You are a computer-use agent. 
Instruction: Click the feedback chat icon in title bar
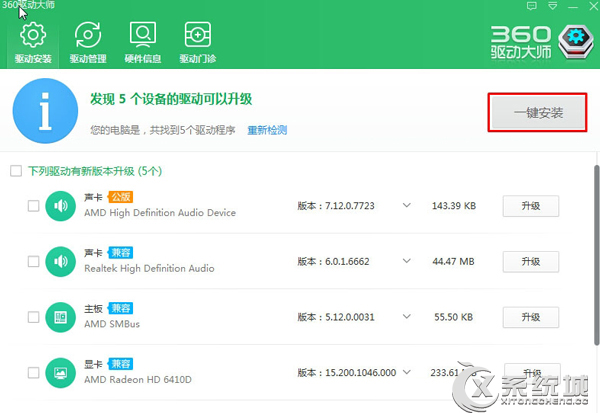[532, 6]
